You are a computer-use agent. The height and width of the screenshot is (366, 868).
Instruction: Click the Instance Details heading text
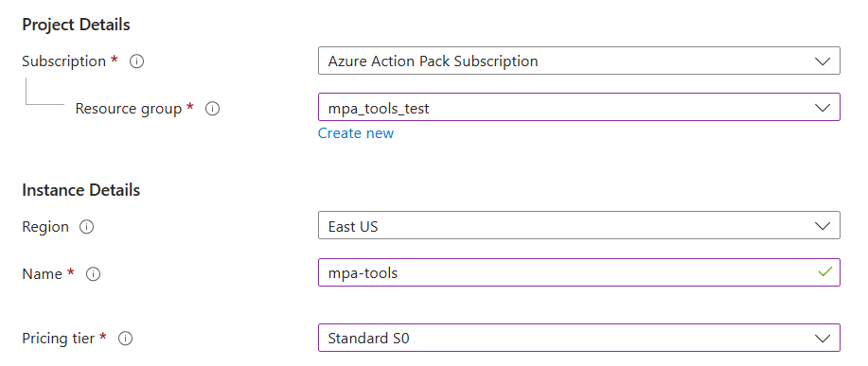pyautogui.click(x=80, y=190)
